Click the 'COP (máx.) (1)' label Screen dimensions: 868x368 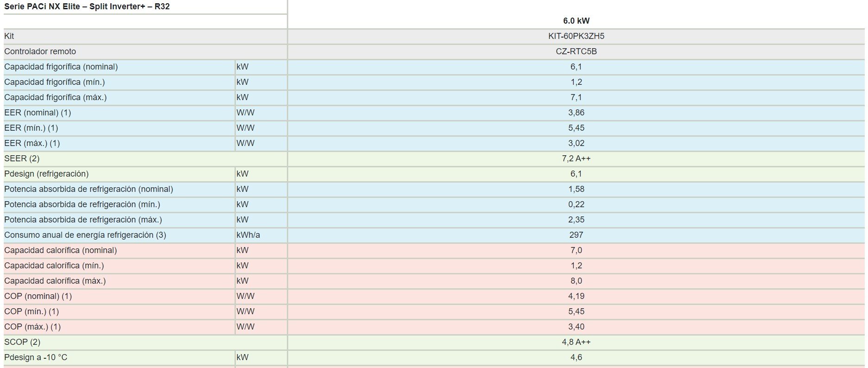[x=32, y=327]
